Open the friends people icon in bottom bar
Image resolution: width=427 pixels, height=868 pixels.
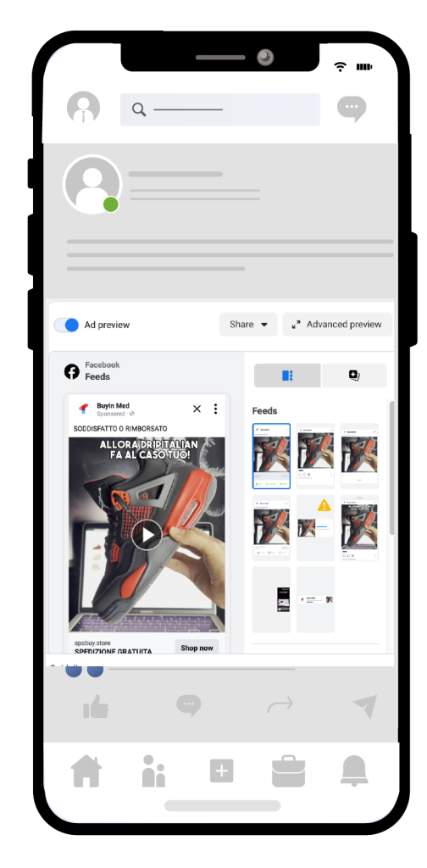click(153, 771)
